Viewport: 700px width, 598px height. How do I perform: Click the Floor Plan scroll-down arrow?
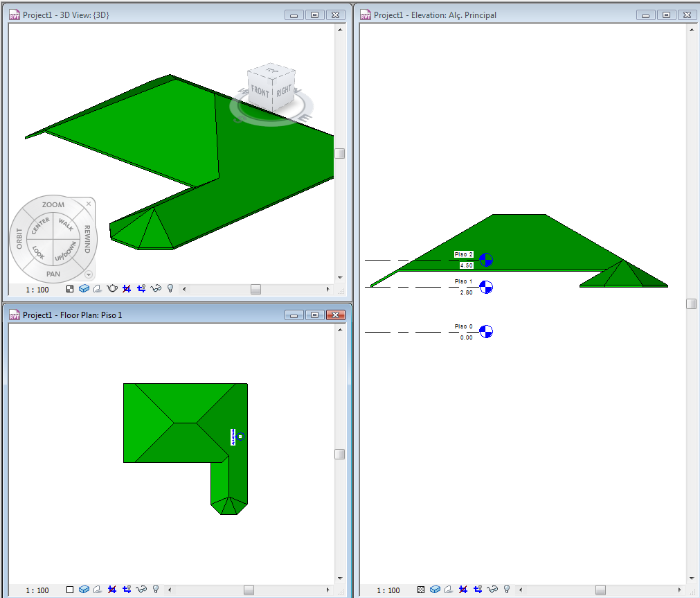coord(340,579)
